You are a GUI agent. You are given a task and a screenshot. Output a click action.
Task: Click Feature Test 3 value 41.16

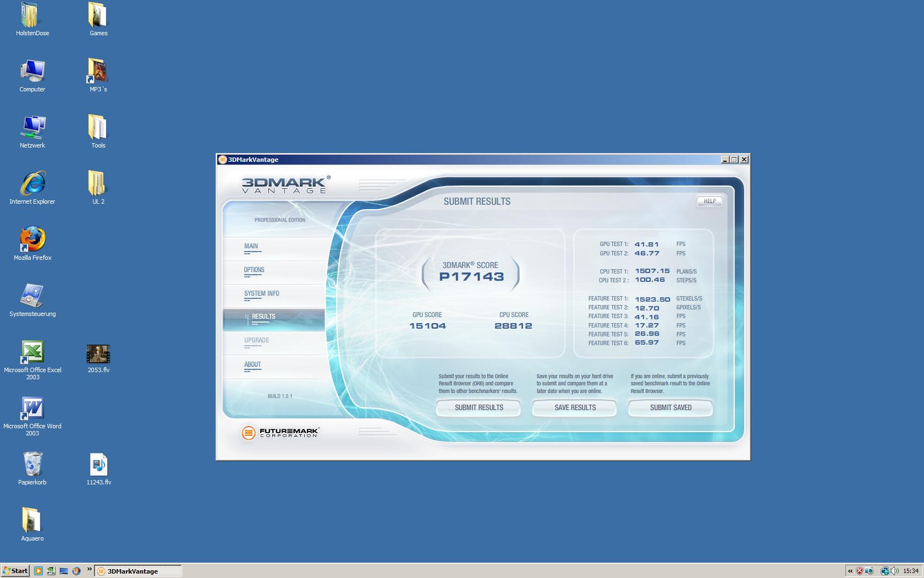coord(647,317)
